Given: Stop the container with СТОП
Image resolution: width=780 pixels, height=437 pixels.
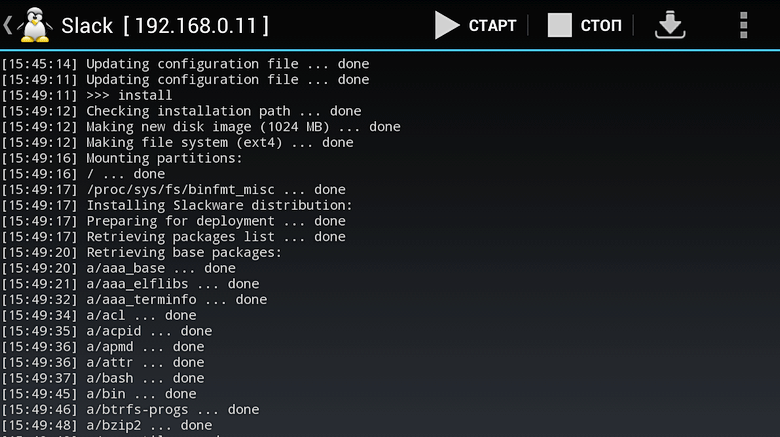Looking at the screenshot, I should coord(585,25).
